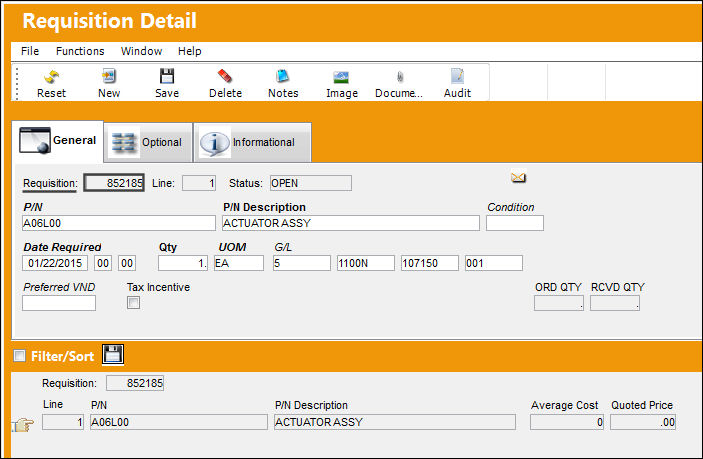Click the Preferred VND input field
This screenshot has width=703, height=459.
(59, 303)
